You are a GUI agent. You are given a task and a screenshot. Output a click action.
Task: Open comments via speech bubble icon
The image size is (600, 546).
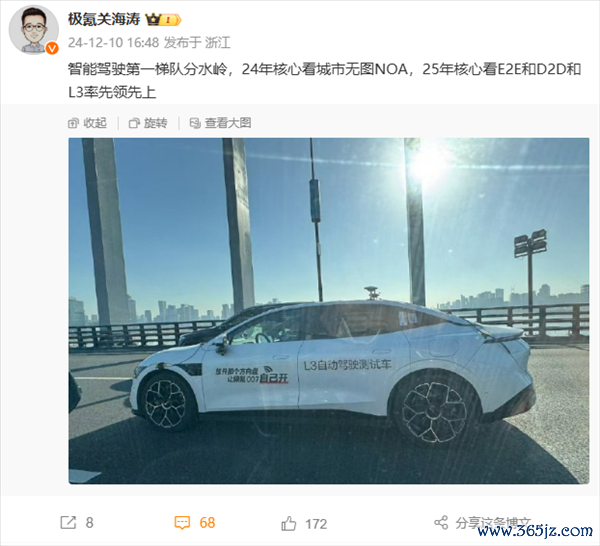tap(182, 523)
